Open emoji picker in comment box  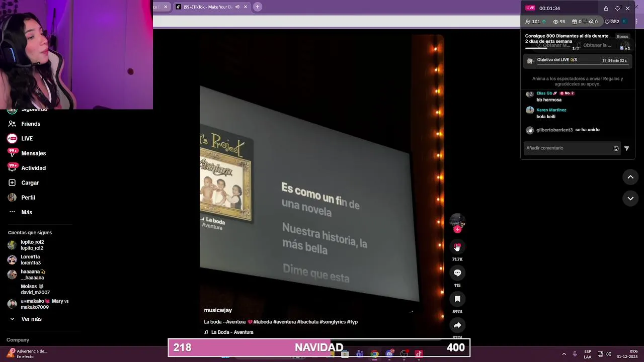pos(616,148)
